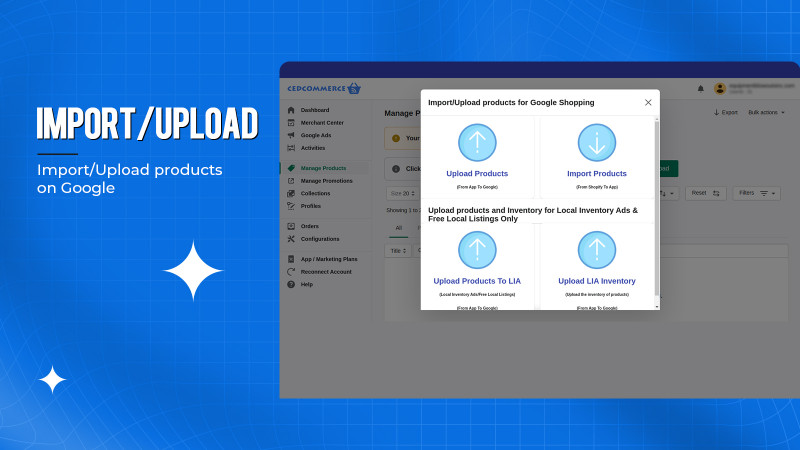Click the Upload Products To LIA icon
This screenshot has width=800, height=450.
[477, 250]
